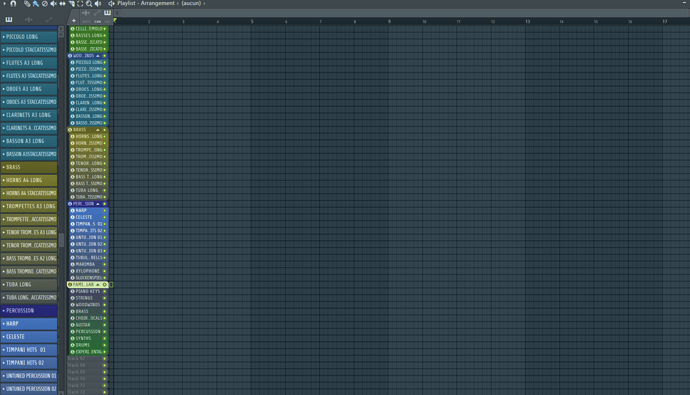Toggle the magnet snap icon in playlist toolbar

[x=13, y=4]
